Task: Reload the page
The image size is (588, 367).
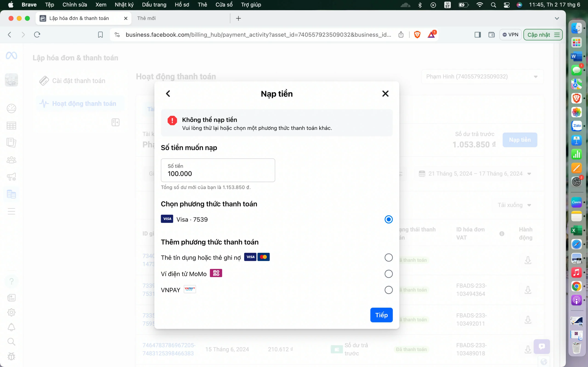Action: coord(37,35)
